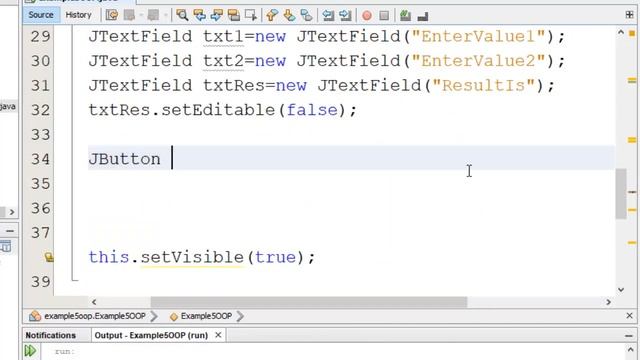Toggle bookmark on current line
Image resolution: width=640 pixels, height=360 pixels.
click(306, 16)
